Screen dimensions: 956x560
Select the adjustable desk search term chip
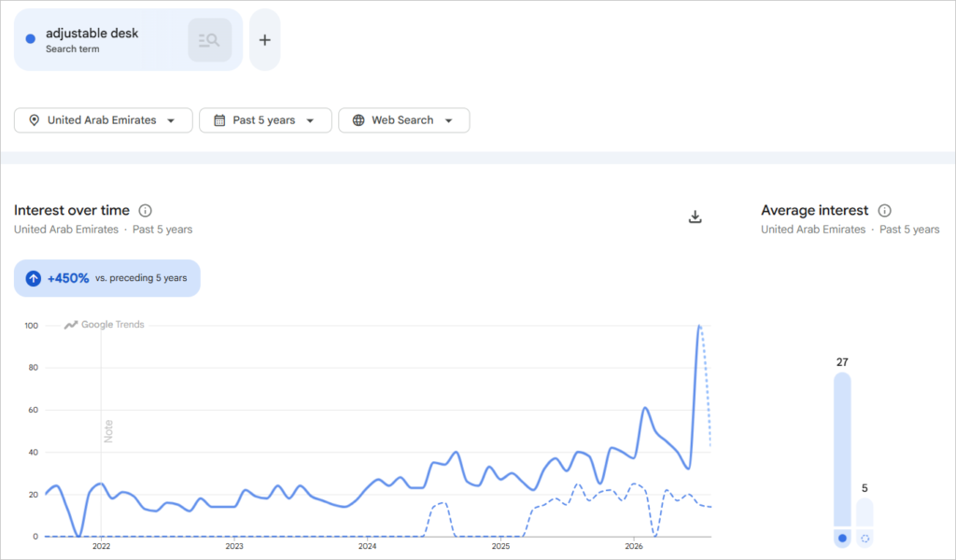click(x=128, y=40)
